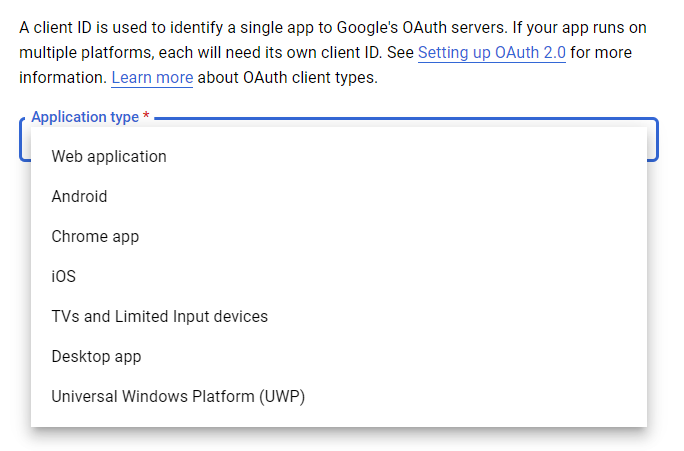684x451 pixels.
Task: Click the Application type field label
Action: tap(85, 117)
